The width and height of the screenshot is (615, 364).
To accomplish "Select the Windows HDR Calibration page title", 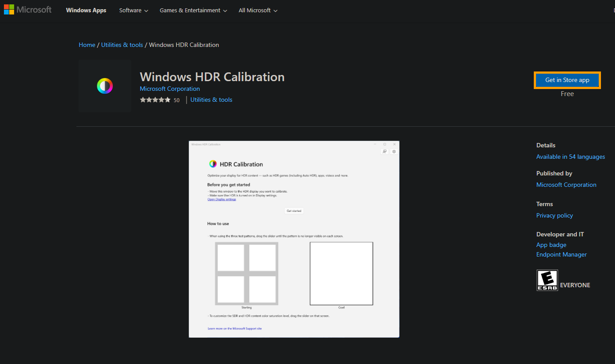I will click(x=212, y=77).
